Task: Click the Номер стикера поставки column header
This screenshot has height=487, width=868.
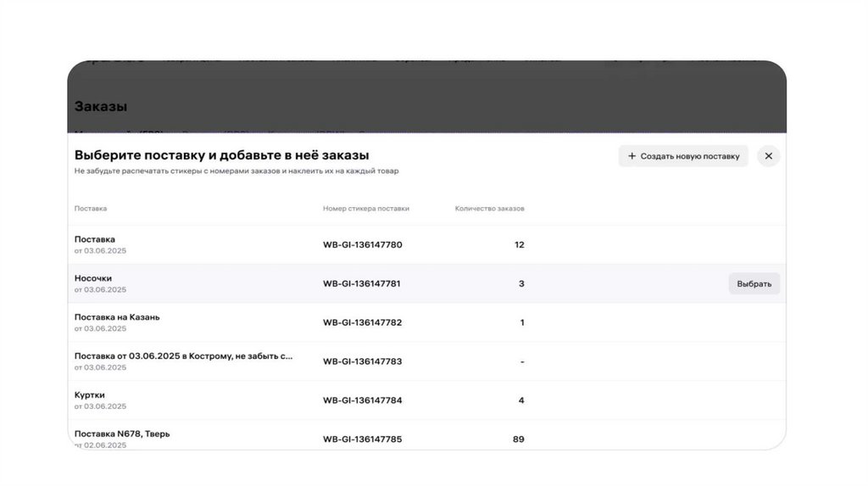Action: pos(365,209)
